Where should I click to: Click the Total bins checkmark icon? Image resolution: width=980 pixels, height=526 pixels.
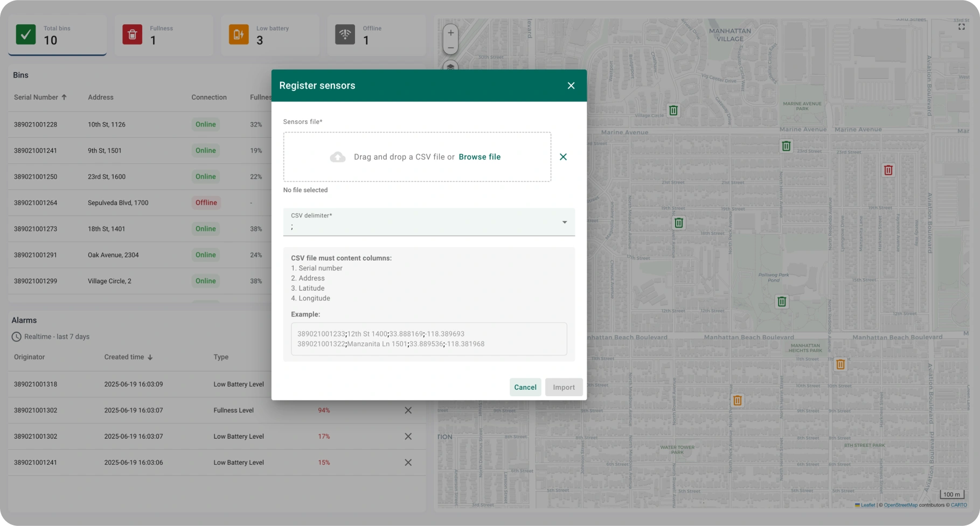point(25,34)
